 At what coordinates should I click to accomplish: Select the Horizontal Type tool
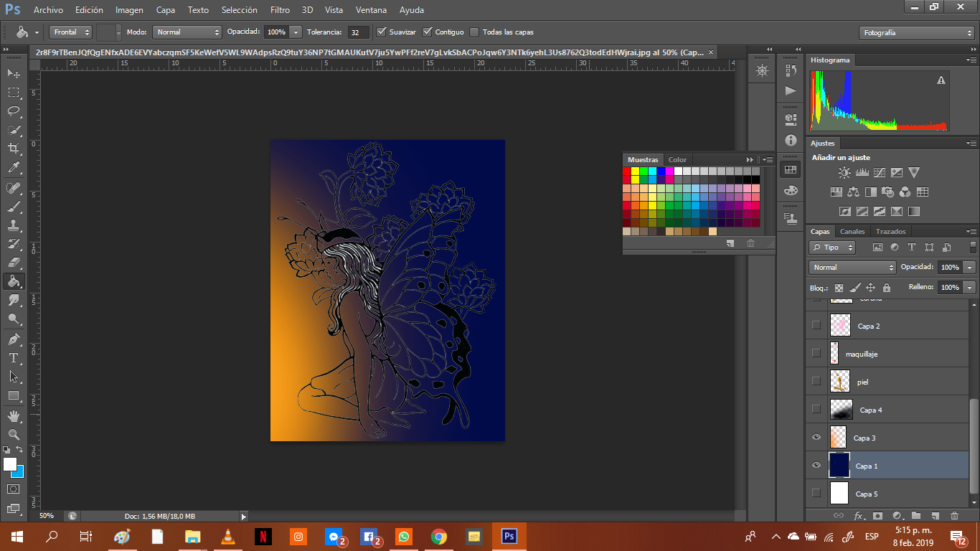click(x=14, y=357)
